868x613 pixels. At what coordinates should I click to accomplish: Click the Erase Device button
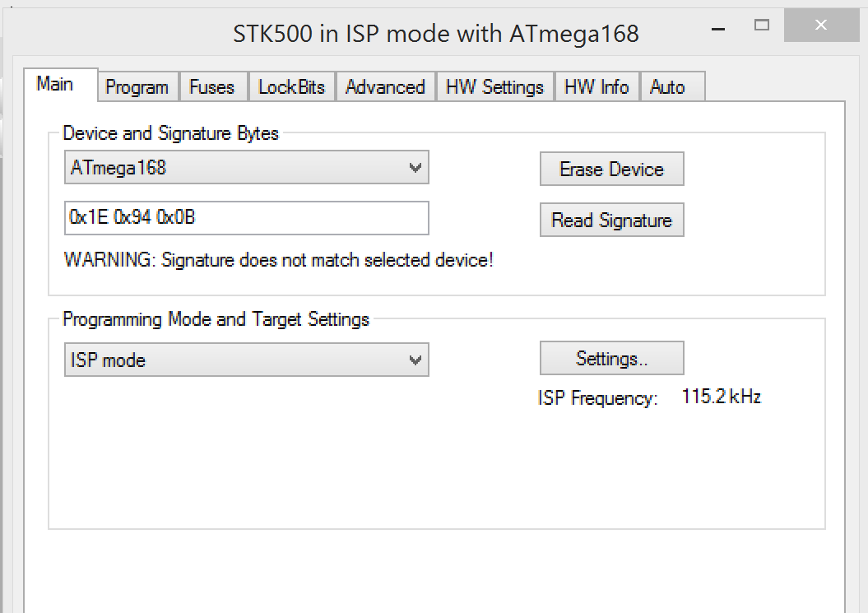pos(611,170)
